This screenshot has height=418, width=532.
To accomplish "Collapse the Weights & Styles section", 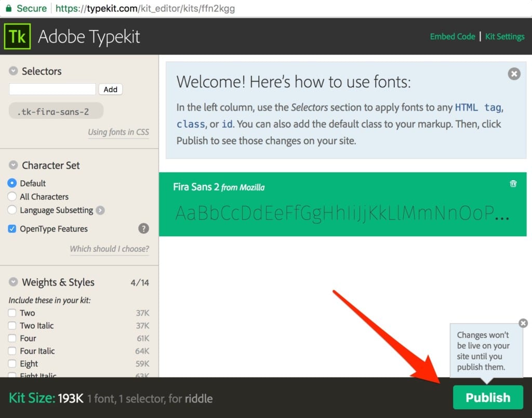I will (13, 282).
